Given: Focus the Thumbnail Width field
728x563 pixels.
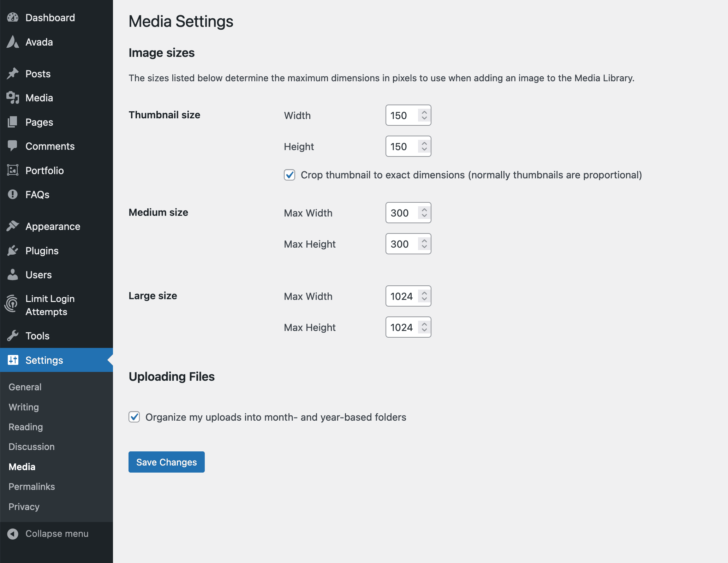Looking at the screenshot, I should pos(408,115).
